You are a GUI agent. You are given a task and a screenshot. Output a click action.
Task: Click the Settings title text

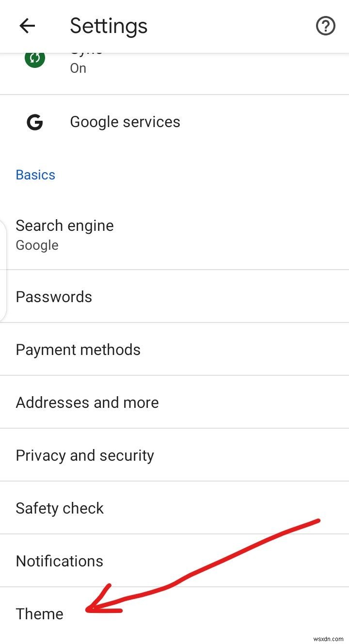[x=109, y=26]
